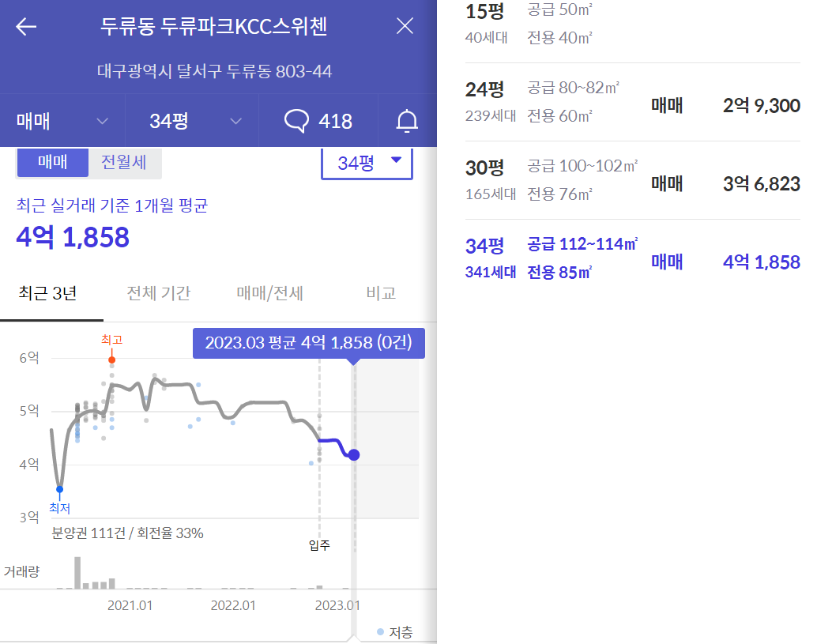
Task: Click the 저층 legend item
Action: pos(395,632)
